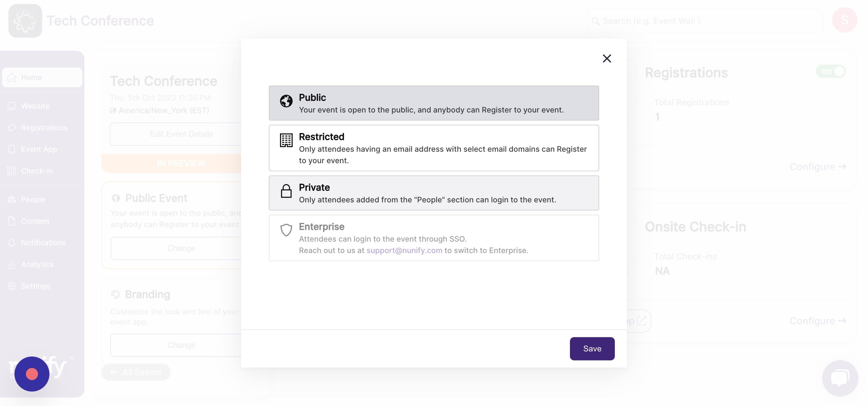Close the event visibility dialog
The height and width of the screenshot is (406, 868).
click(x=606, y=59)
